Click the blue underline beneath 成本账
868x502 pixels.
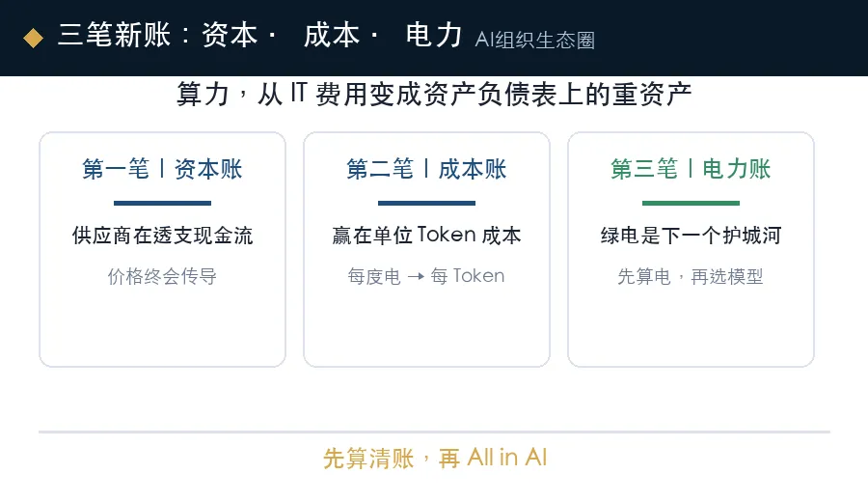pos(426,204)
